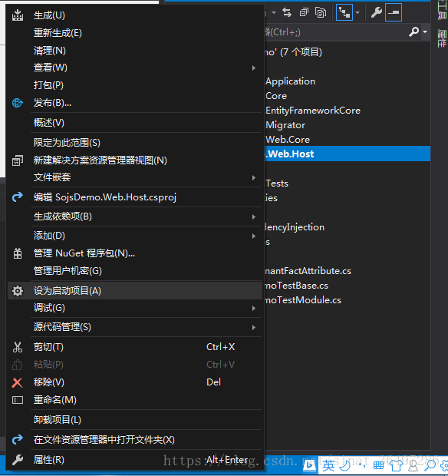The width and height of the screenshot is (448, 476).
Task: Click the Solution Explorer search box
Action: pos(335,31)
